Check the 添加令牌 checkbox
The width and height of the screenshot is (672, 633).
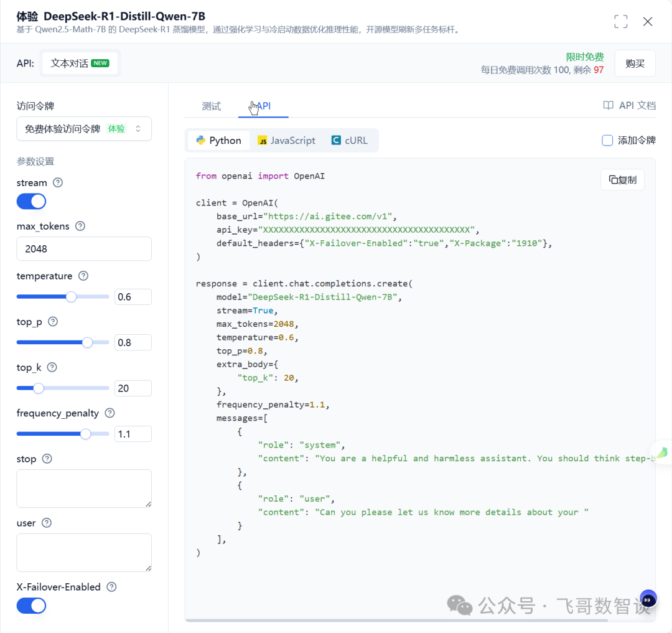pos(607,140)
